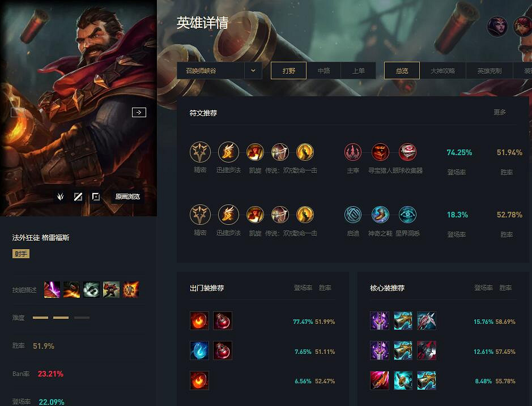Click the Magical Footwear (神奇之鞋) boot rune icon
The width and height of the screenshot is (532, 406).
click(x=380, y=215)
